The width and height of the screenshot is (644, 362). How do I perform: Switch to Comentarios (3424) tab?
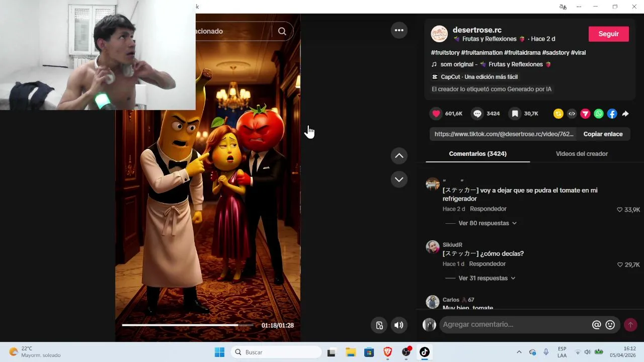pyautogui.click(x=477, y=154)
